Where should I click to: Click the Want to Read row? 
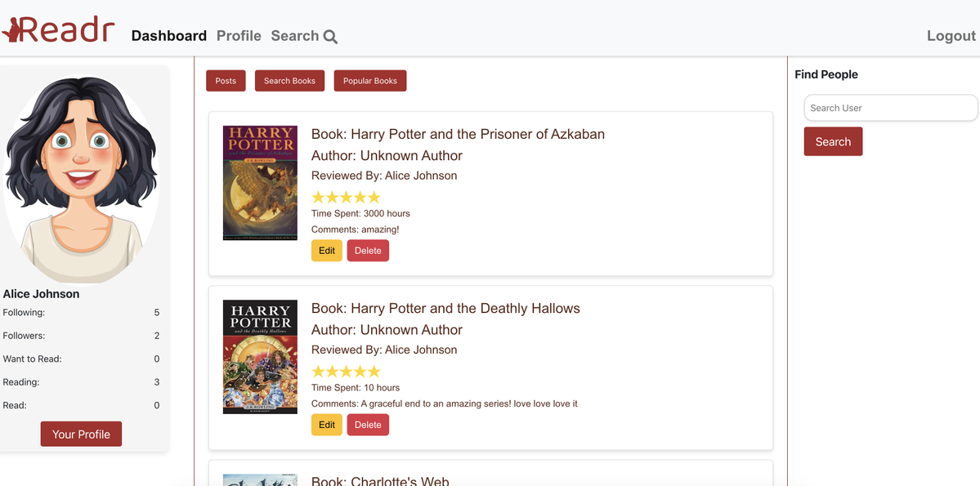point(81,359)
